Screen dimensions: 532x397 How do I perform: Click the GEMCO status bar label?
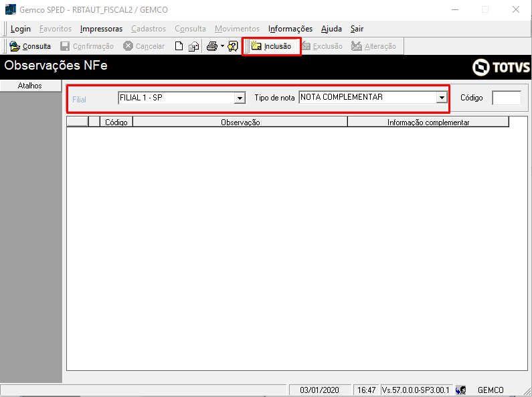tap(491, 390)
